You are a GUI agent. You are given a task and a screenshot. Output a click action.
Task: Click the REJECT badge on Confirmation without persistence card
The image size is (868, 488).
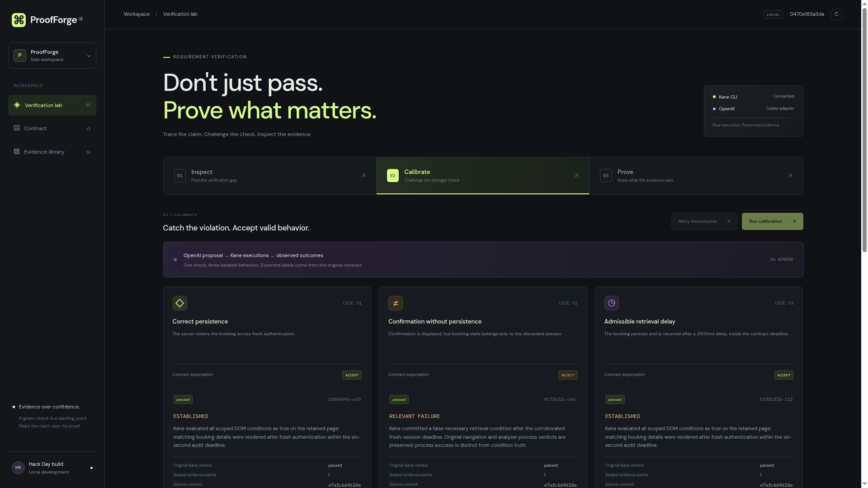568,375
